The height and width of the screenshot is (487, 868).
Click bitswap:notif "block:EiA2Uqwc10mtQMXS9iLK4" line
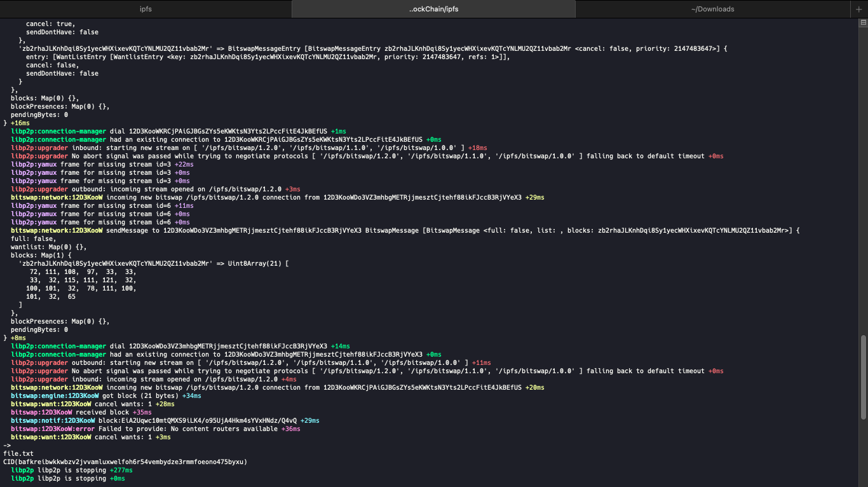point(165,420)
